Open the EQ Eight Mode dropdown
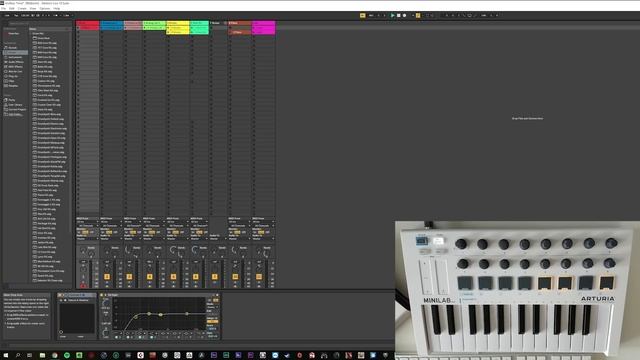Viewport: 640px width, 360px height. pos(213,307)
